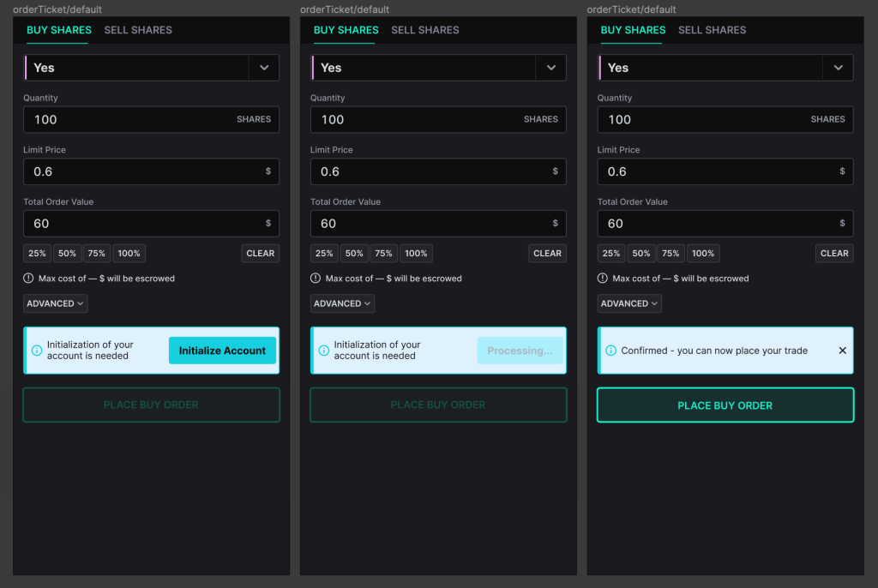Click 'Confirmed - you can now place your trade' text
The width and height of the screenshot is (878, 588).
click(714, 351)
